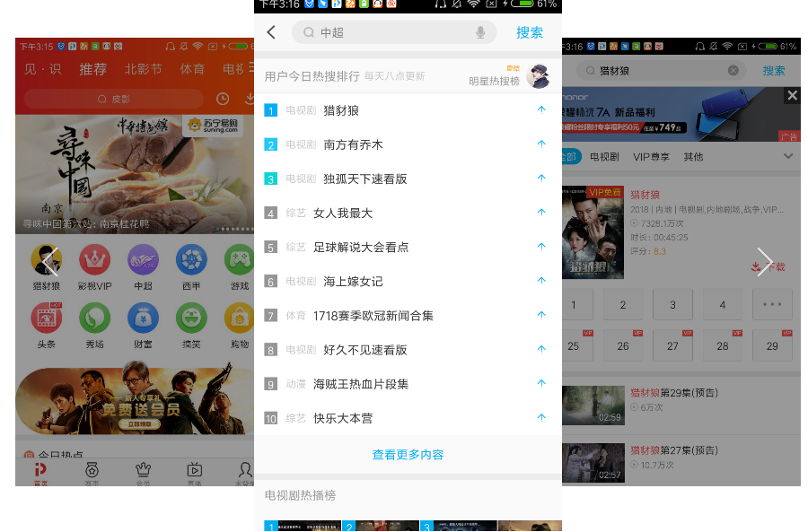
Task: Select 电视剧 filter tab in results
Action: coord(604,157)
